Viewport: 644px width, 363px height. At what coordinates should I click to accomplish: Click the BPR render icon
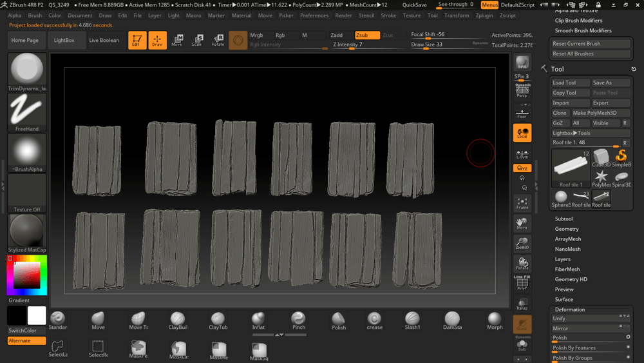point(522,63)
